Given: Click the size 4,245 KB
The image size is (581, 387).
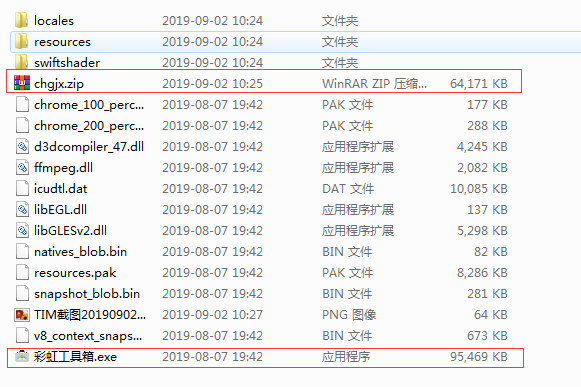Looking at the screenshot, I should point(482,147).
